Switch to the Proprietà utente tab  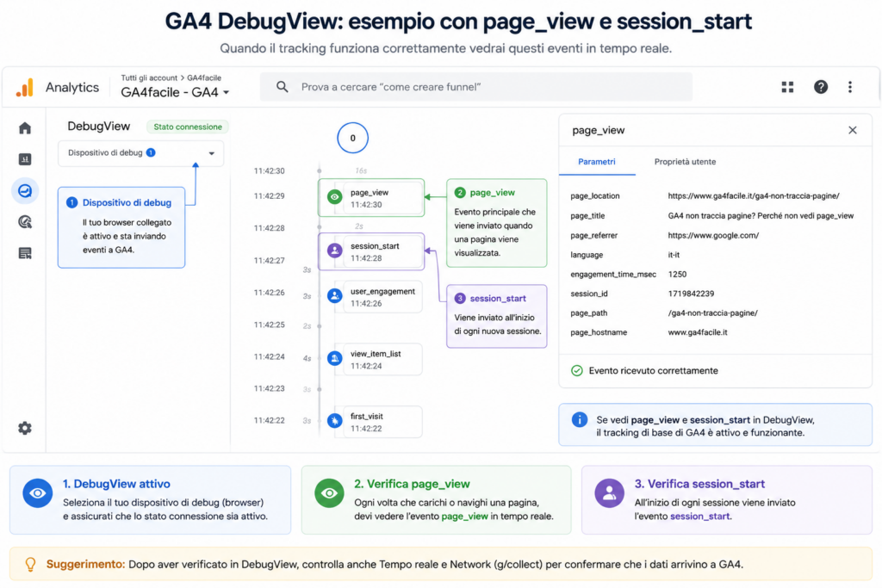coord(685,162)
